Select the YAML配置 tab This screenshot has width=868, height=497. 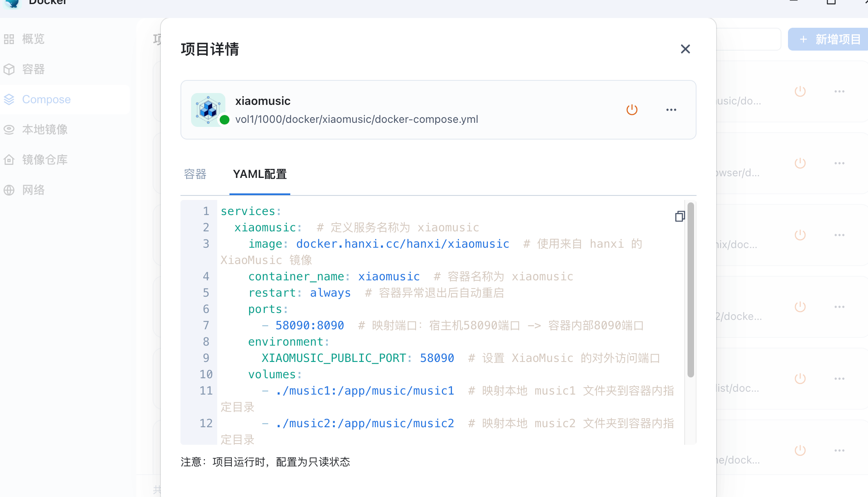260,174
